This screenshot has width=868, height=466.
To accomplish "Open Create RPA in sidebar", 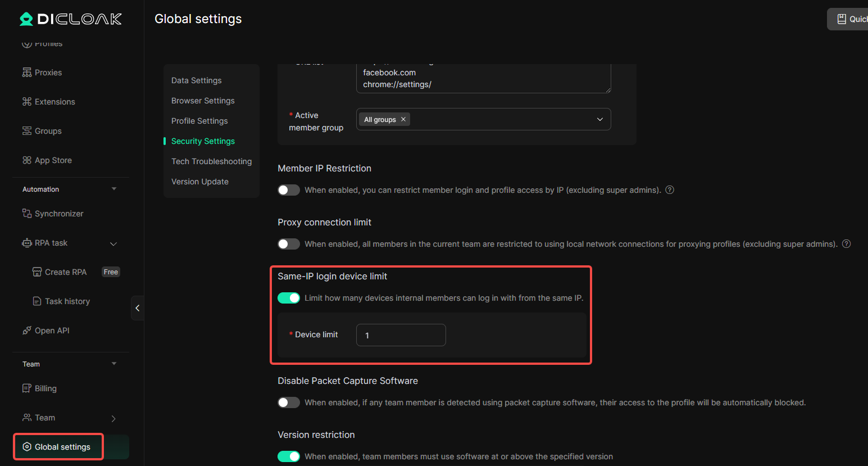I will pos(60,272).
